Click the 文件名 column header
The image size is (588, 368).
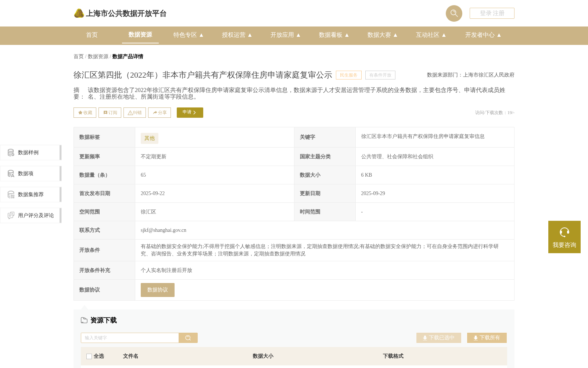coord(131,356)
